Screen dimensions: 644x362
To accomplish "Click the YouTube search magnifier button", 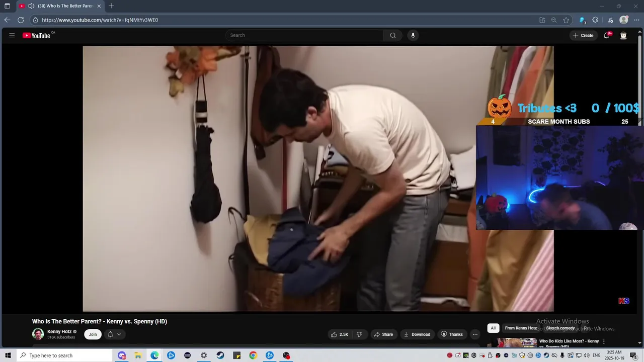I will click(x=393, y=35).
